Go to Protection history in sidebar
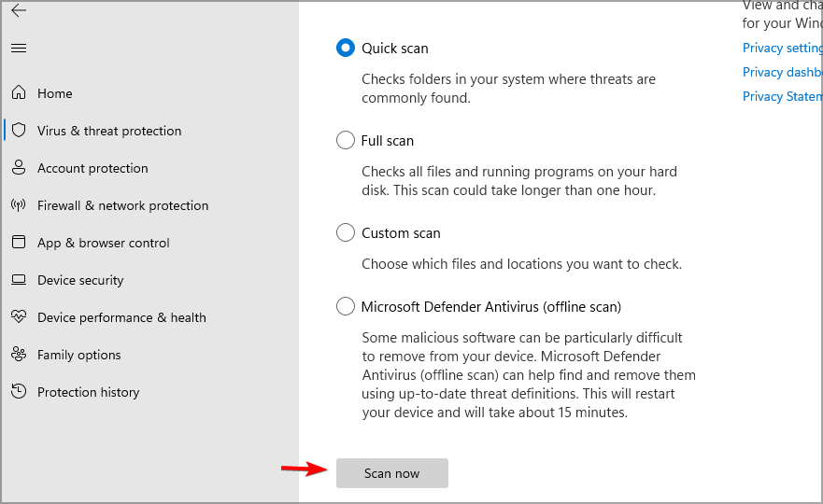The image size is (823, 504). [88, 392]
